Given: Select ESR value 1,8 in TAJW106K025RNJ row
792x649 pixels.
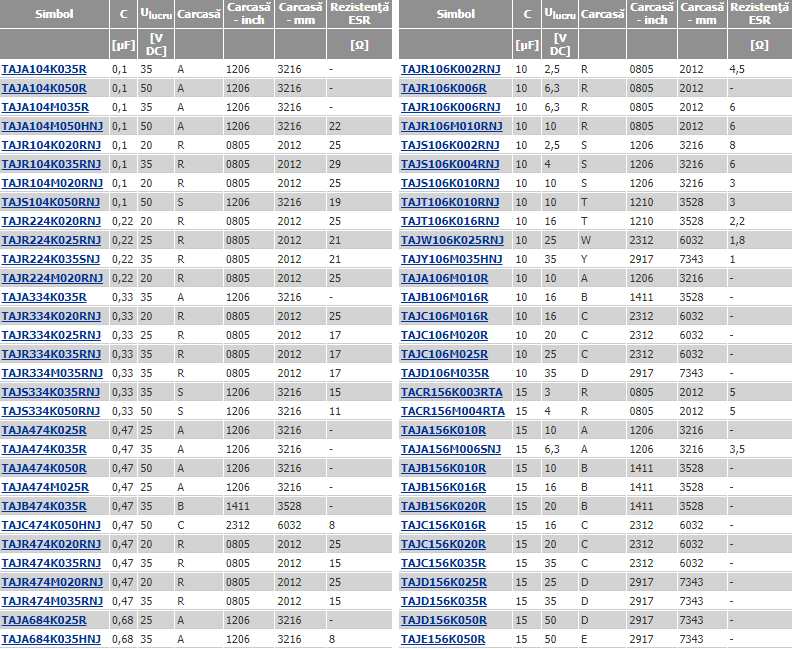Looking at the screenshot, I should pyautogui.click(x=737, y=240).
